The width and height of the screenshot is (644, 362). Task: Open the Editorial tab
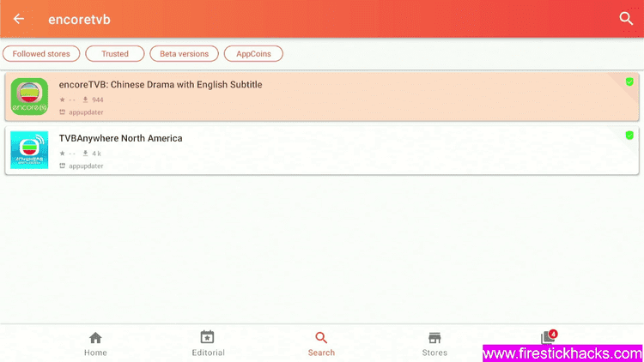208,344
